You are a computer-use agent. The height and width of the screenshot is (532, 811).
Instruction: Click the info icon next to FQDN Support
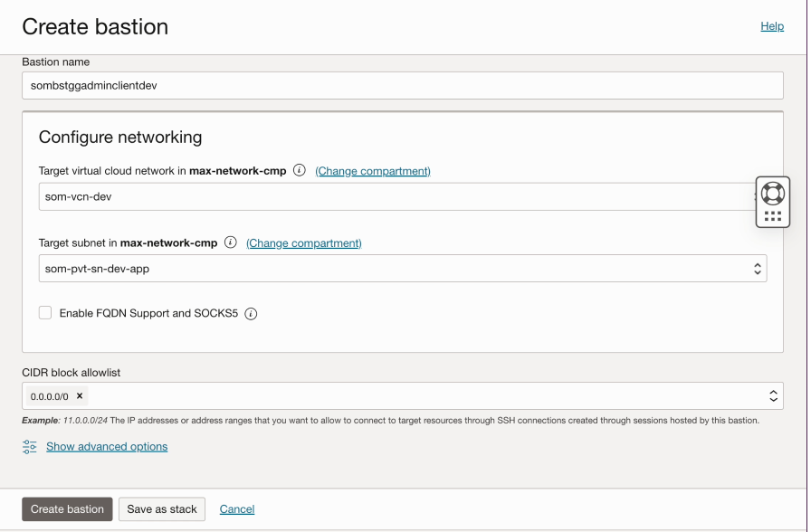pyautogui.click(x=252, y=314)
